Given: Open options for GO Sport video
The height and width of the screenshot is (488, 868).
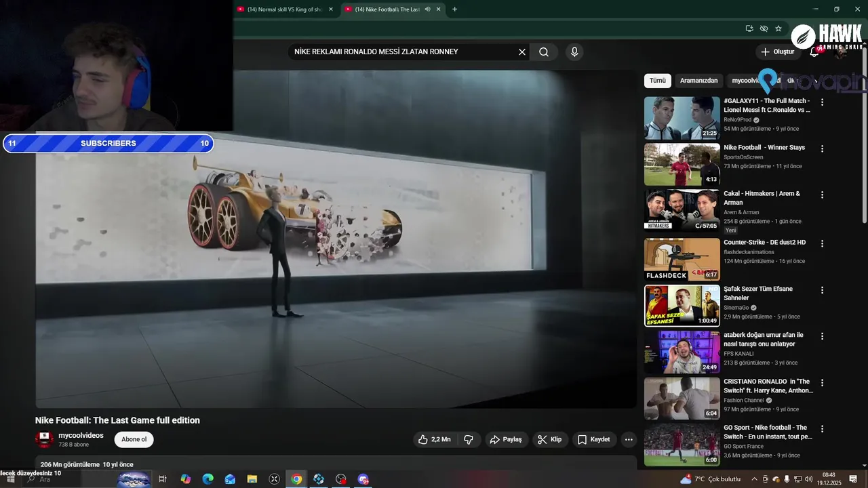Looking at the screenshot, I should (x=822, y=429).
